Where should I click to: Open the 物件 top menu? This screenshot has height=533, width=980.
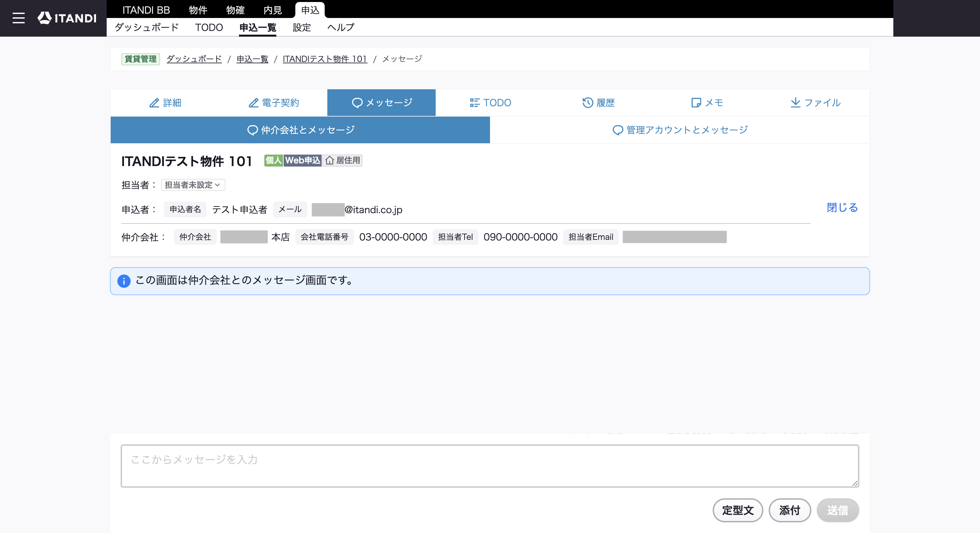tap(198, 10)
